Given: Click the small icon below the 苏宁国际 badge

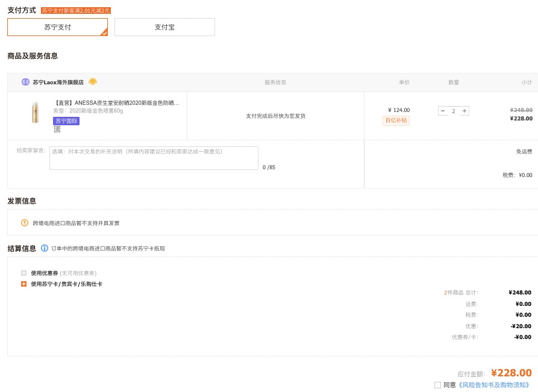Looking at the screenshot, I should (57, 129).
